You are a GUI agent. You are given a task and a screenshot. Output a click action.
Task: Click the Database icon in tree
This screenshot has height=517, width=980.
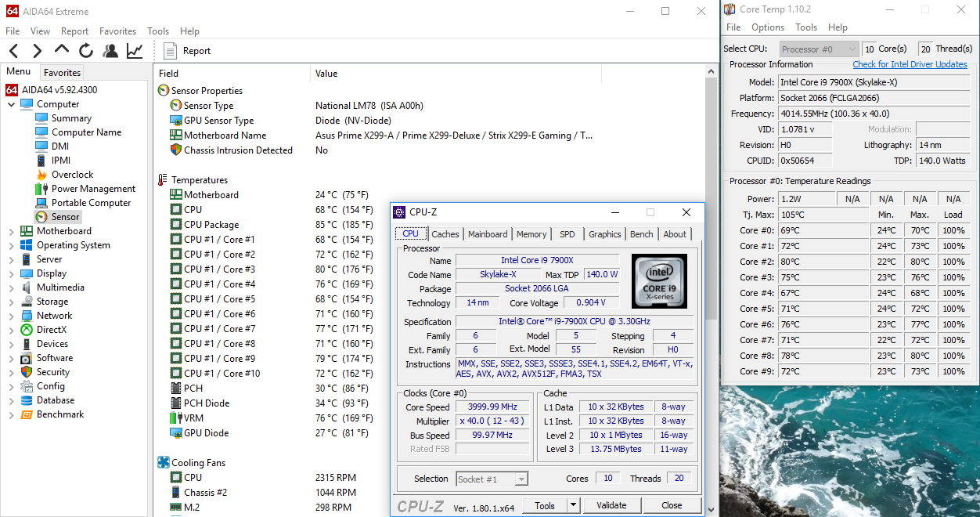[x=27, y=400]
